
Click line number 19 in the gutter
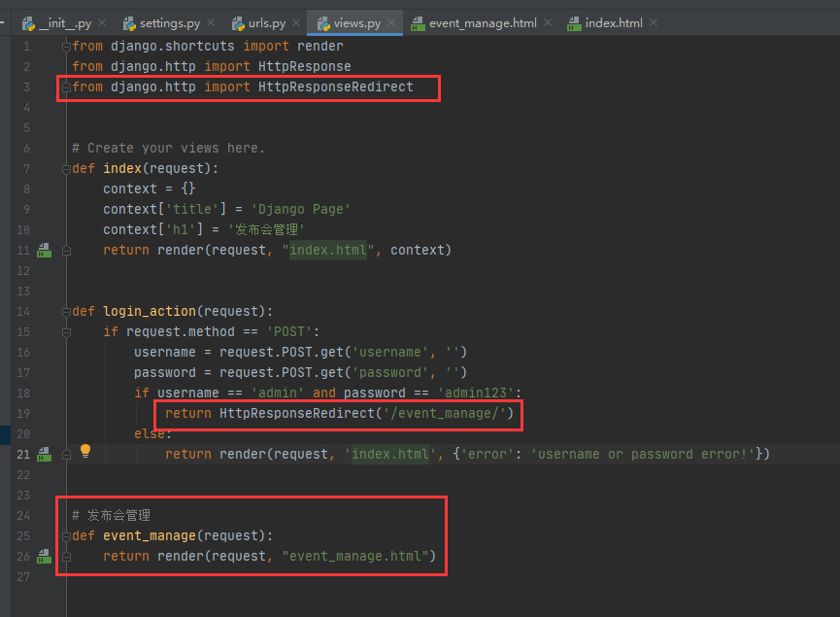(x=23, y=413)
